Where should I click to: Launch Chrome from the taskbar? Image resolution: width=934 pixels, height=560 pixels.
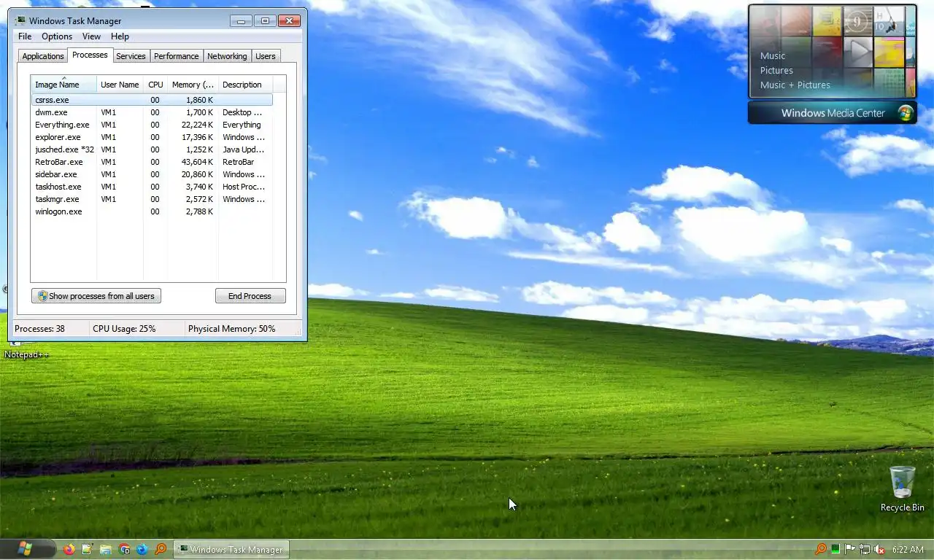coord(124,549)
